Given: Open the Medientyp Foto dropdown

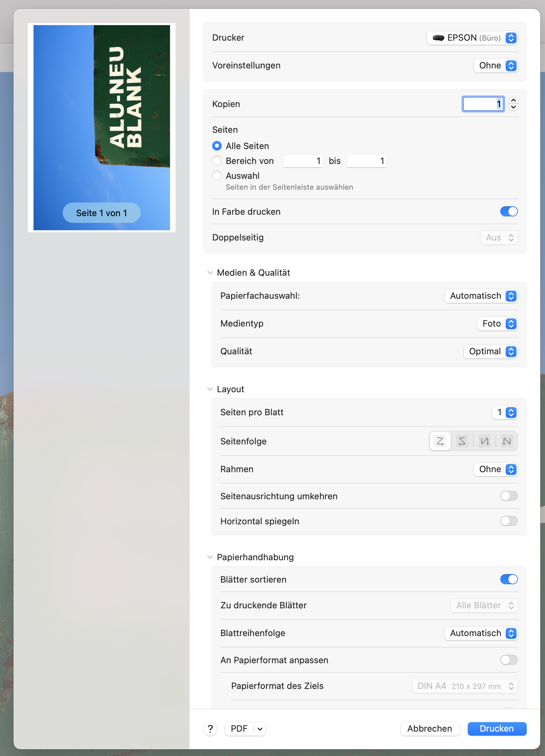Looking at the screenshot, I should pyautogui.click(x=497, y=323).
